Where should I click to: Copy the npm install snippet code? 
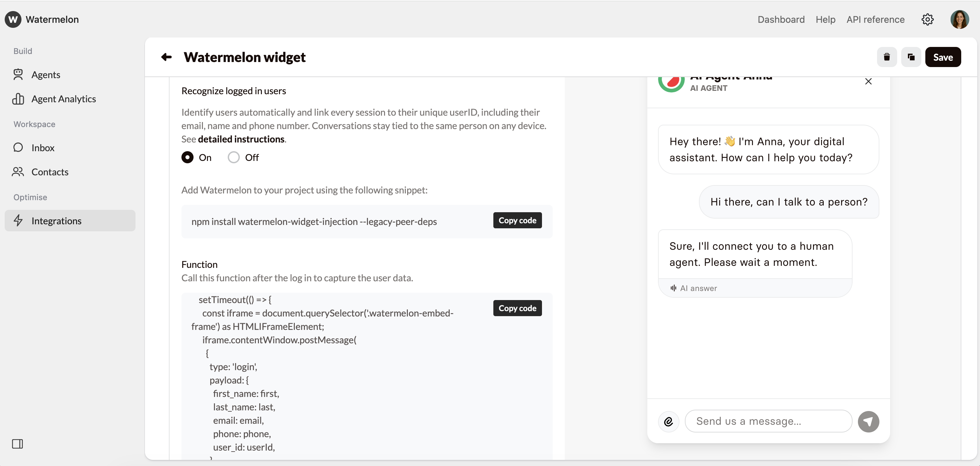[x=517, y=221]
